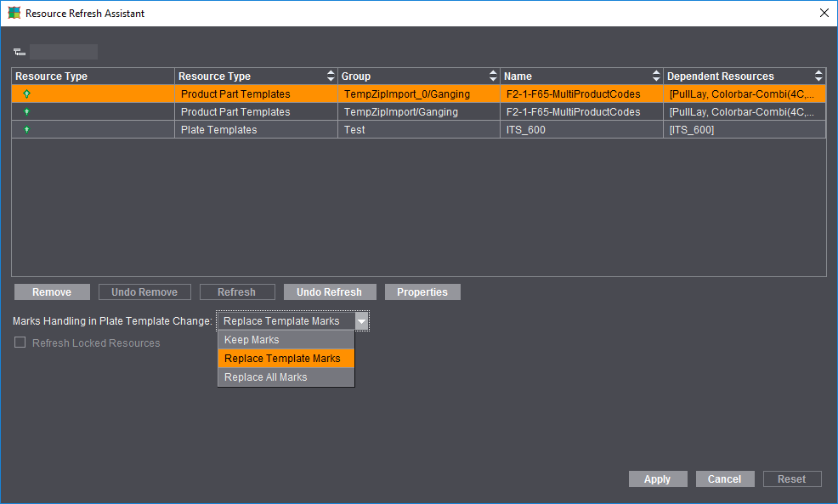Sort by the Group column arrows

493,76
